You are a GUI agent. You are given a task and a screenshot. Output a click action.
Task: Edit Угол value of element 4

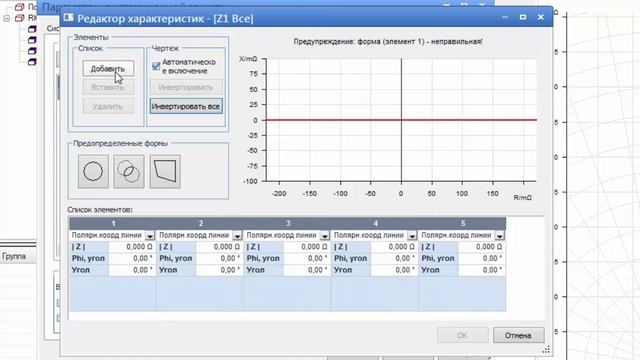click(394, 270)
